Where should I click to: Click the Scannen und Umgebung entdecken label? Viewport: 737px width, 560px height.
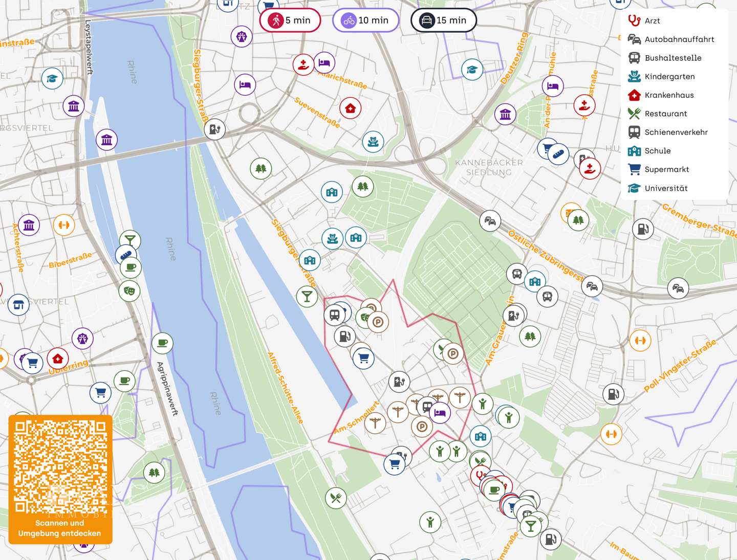[x=60, y=528]
